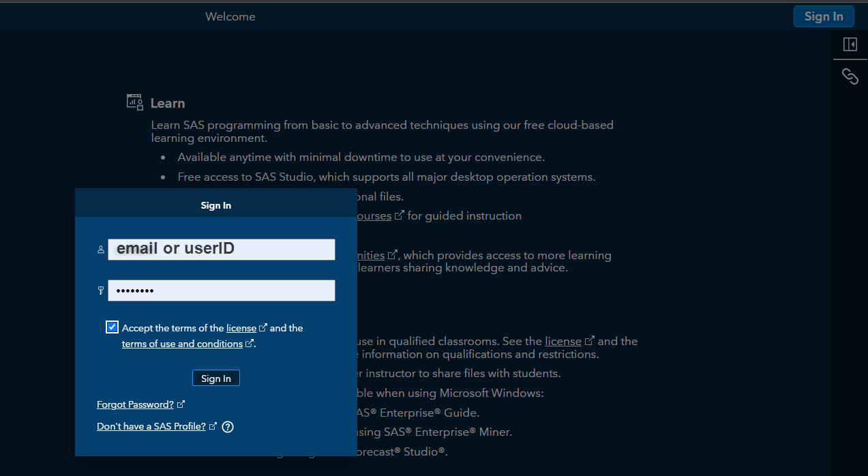Open help via the question mark icon
Viewport: 868px width, 476px height.
228,426
